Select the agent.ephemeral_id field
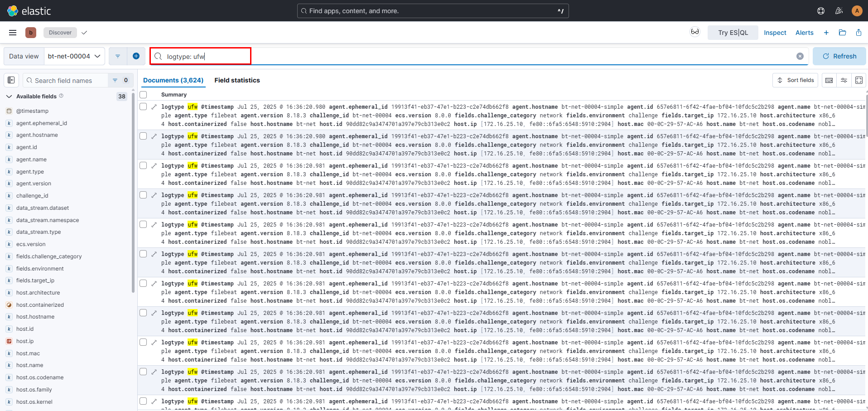 click(x=42, y=123)
